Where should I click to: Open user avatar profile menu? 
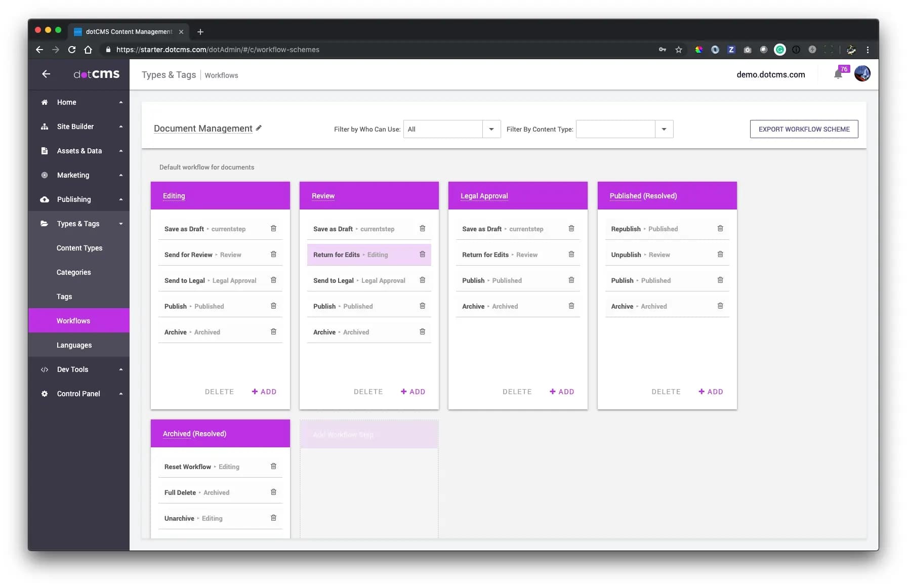tap(862, 74)
